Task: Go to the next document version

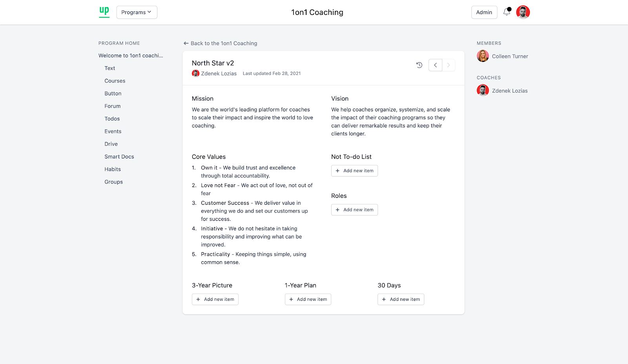Action: (449, 65)
